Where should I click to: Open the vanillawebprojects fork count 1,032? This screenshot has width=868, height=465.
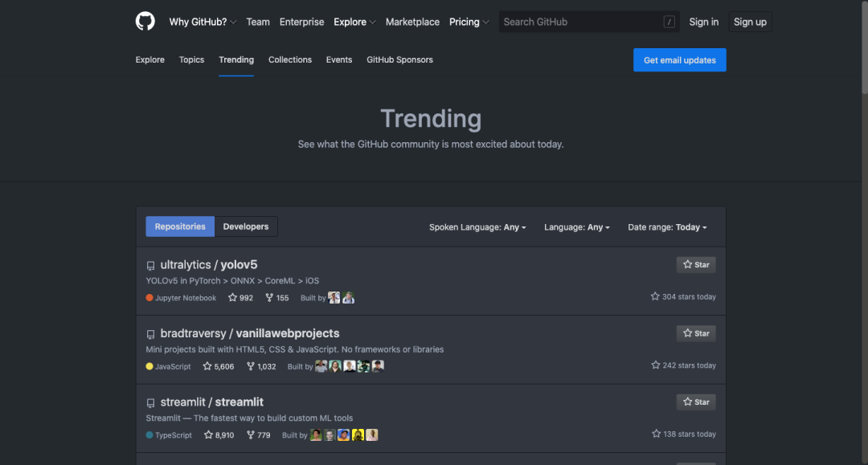(x=261, y=366)
